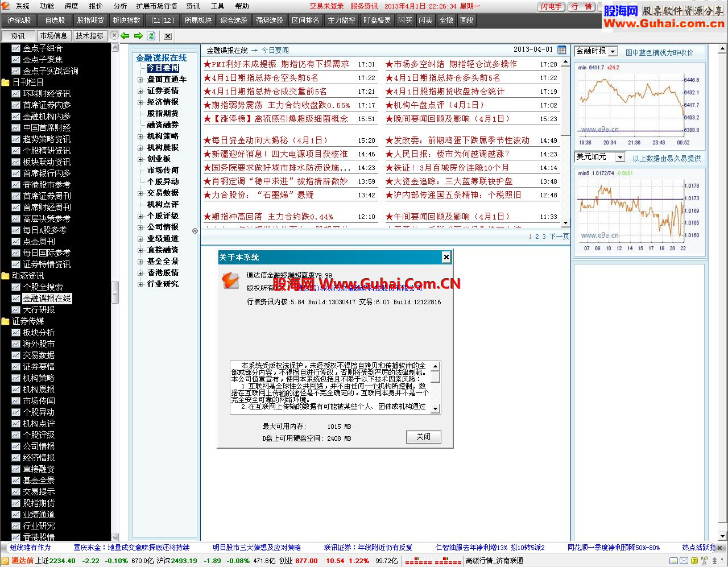The width and height of the screenshot is (728, 567).
Task: Refresh the news page with the refresh icon
Action: click(151, 35)
